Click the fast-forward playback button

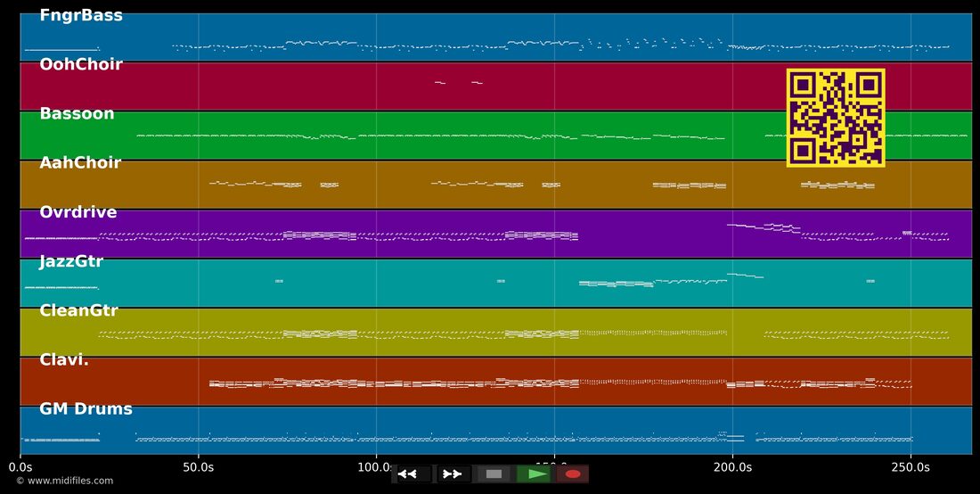[453, 474]
